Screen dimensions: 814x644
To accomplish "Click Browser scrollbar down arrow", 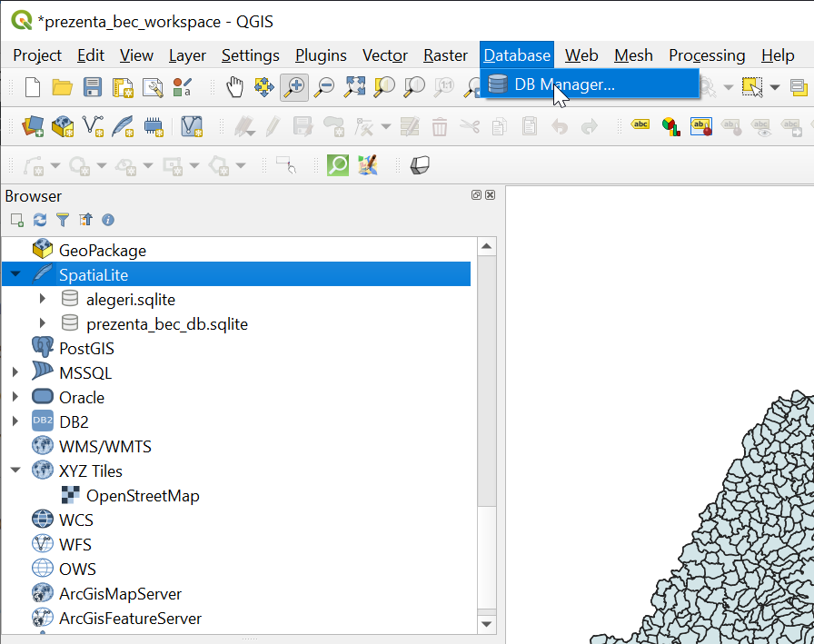I will click(x=486, y=623).
